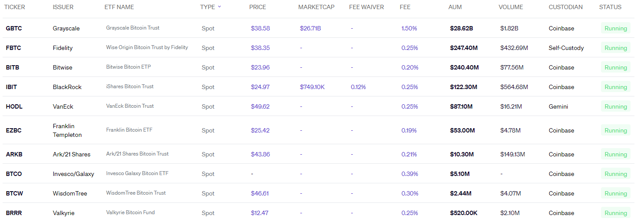Click the GBTC Running status badge
The width and height of the screenshot is (644, 222).
coord(615,28)
